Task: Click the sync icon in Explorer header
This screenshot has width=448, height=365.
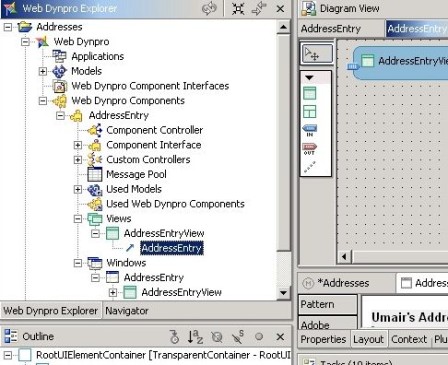Action: [x=209, y=9]
